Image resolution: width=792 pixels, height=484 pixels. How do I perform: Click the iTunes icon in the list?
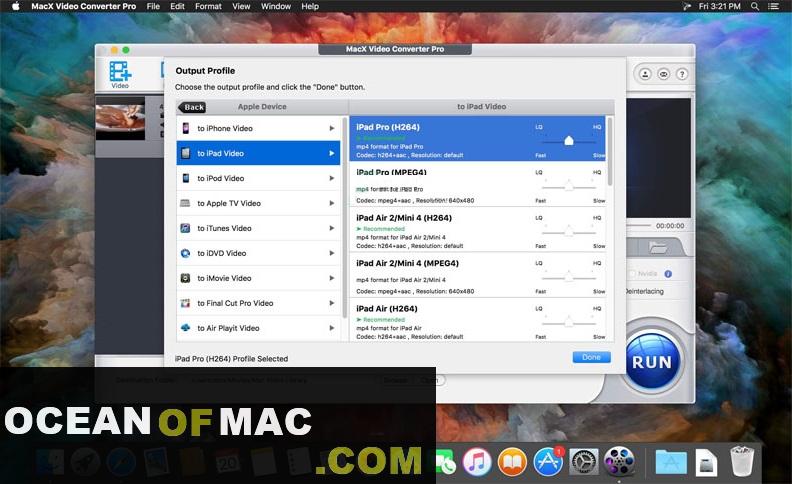point(185,228)
